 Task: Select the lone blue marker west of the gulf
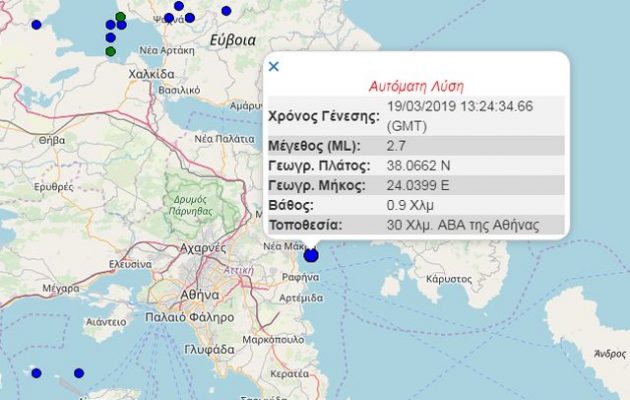click(x=37, y=24)
